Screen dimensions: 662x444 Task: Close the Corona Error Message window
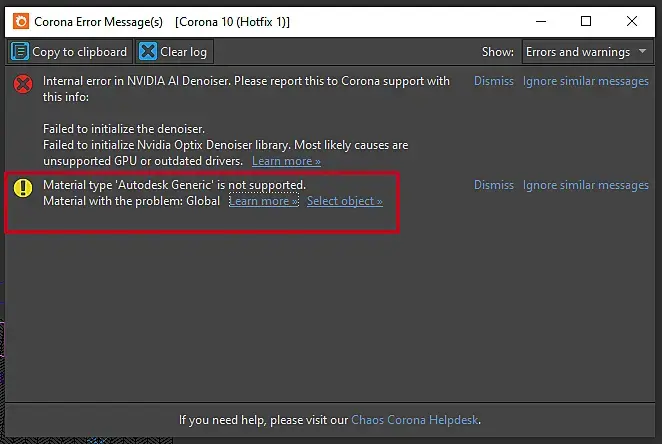click(634, 21)
